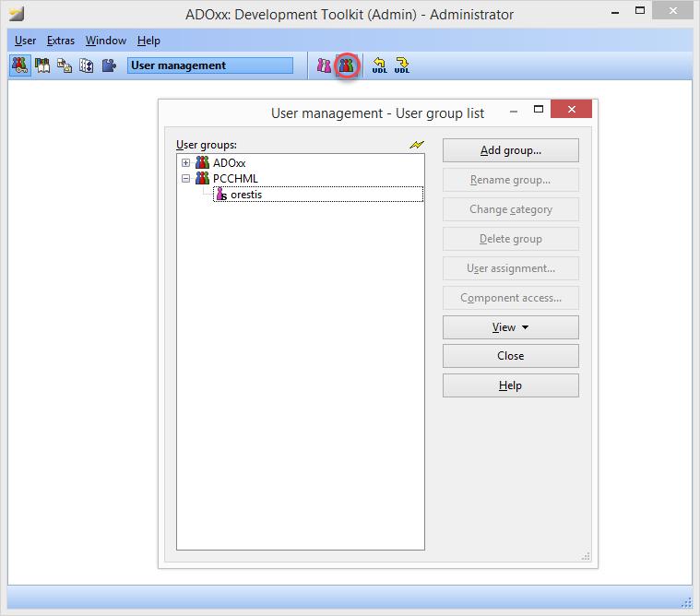Expand the ADOxx user group
The height and width of the screenshot is (616, 700).
(185, 162)
